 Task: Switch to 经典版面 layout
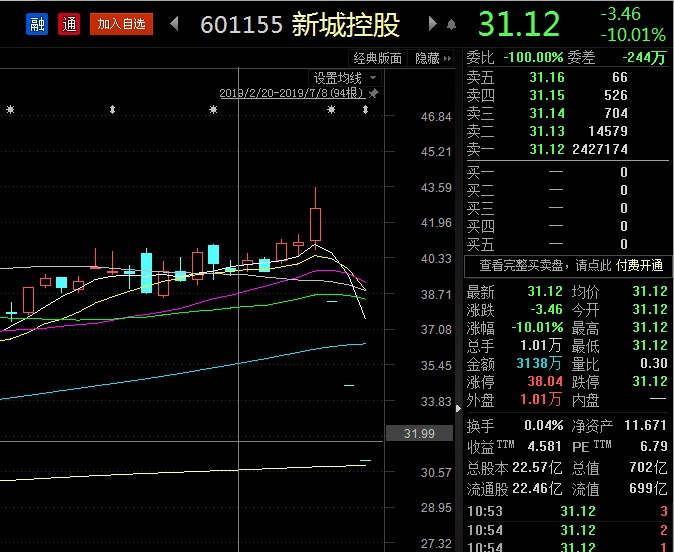pyautogui.click(x=377, y=58)
